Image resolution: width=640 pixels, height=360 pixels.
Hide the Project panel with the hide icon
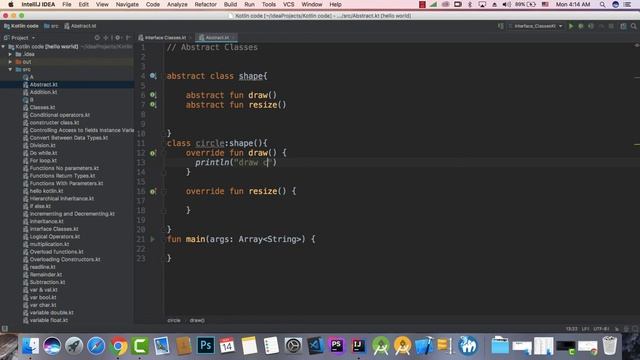[x=128, y=38]
